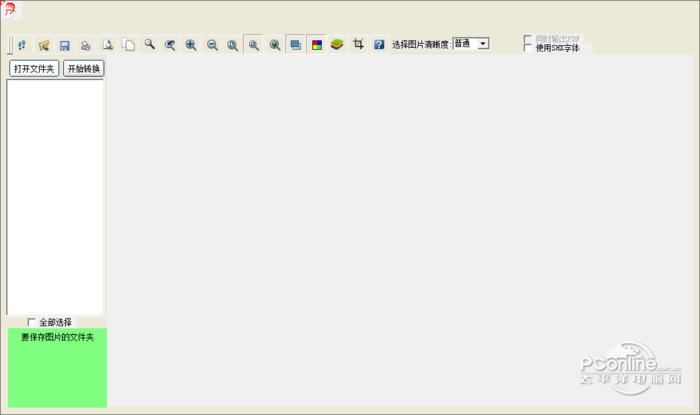
Task: Tick the 同时输出PDF checkbox
Action: pos(528,39)
